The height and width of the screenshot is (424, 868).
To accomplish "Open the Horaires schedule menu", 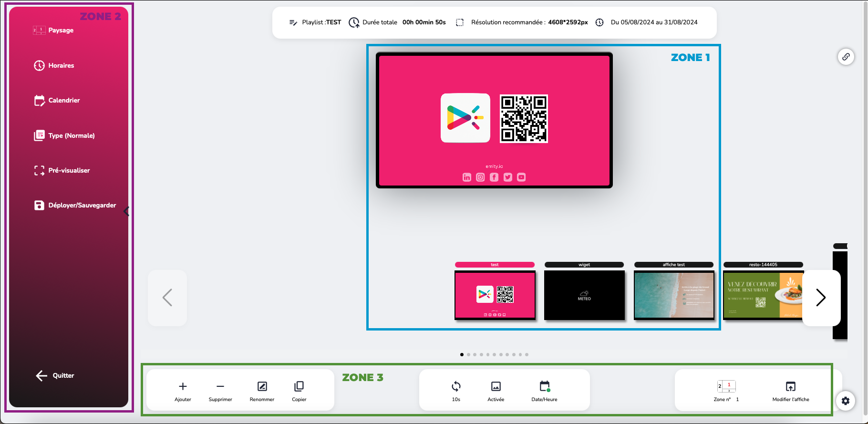I will [53, 65].
